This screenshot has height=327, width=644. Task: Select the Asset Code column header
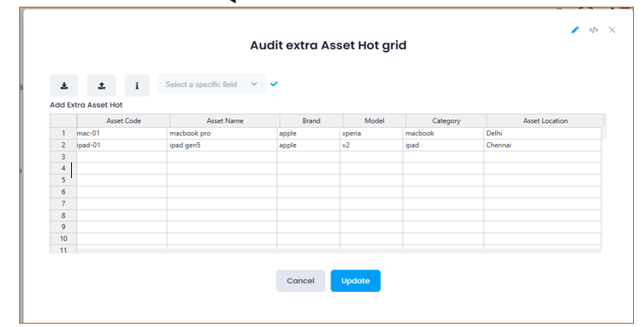124,120
